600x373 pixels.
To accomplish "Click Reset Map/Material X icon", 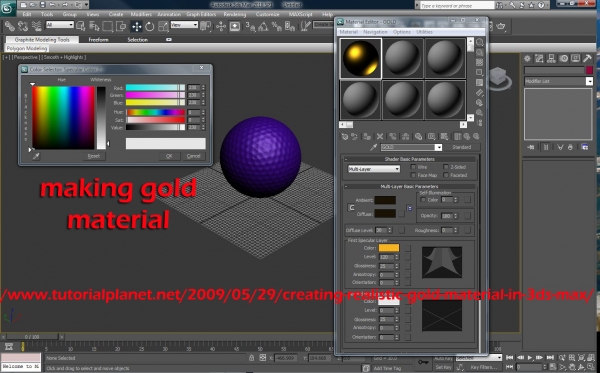I will pyautogui.click(x=380, y=137).
